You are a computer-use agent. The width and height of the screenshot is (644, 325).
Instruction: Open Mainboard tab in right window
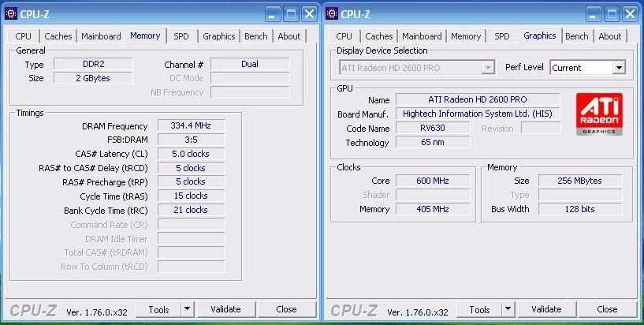coord(422,36)
